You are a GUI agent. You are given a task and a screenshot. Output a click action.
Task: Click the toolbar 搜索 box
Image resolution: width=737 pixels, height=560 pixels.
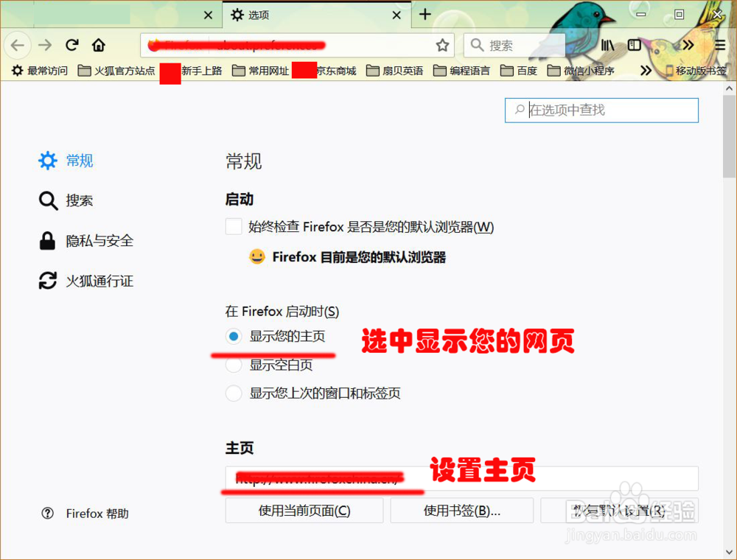(514, 45)
